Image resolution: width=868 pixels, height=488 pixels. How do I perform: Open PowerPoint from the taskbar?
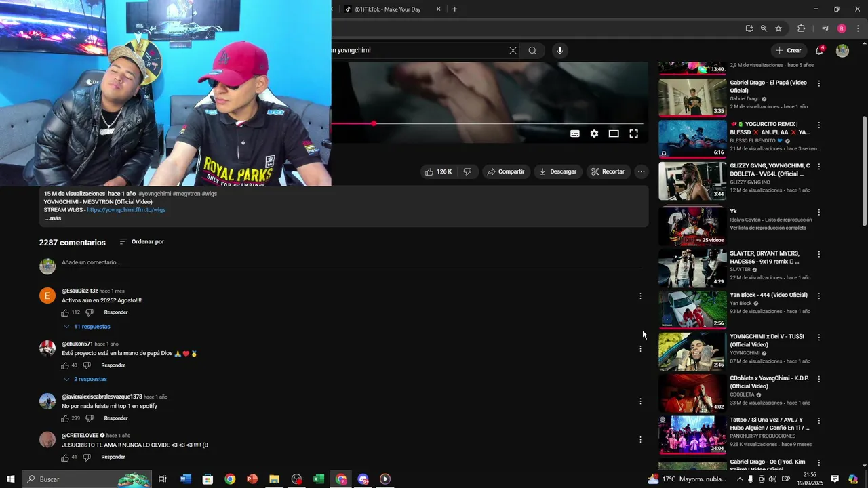(252, 479)
